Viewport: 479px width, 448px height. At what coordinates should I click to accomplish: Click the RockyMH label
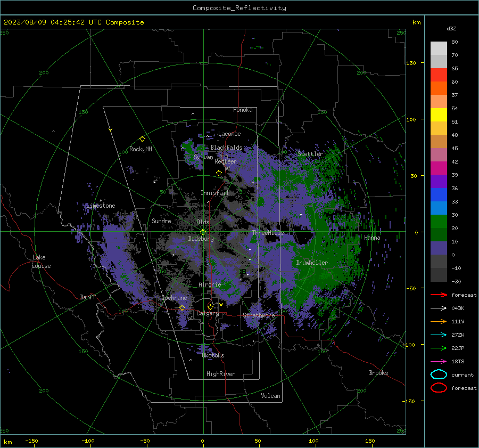141,149
